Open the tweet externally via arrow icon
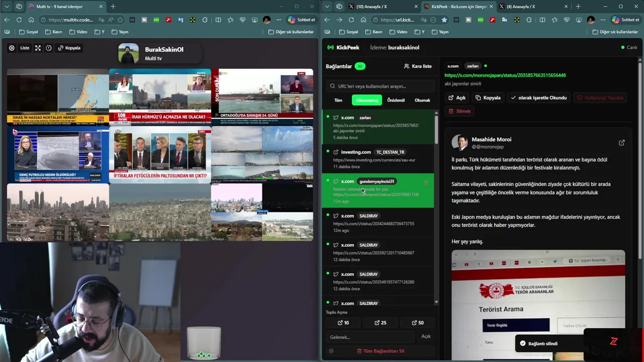The image size is (644, 362). (621, 143)
